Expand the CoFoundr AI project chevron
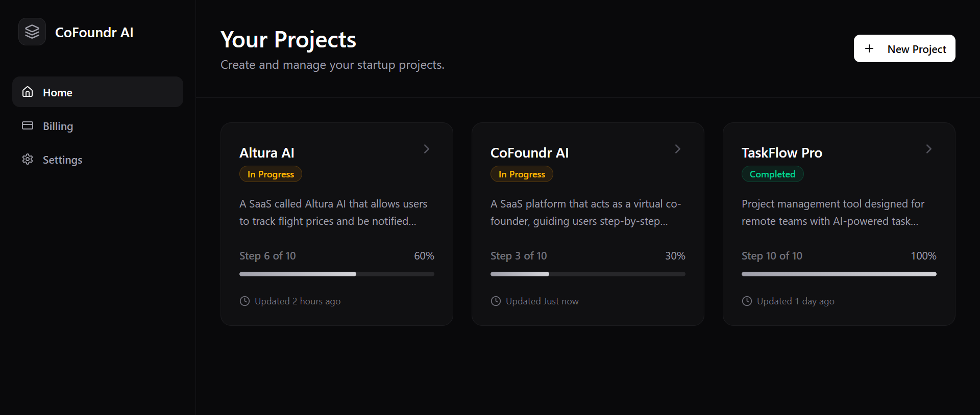 [x=677, y=149]
